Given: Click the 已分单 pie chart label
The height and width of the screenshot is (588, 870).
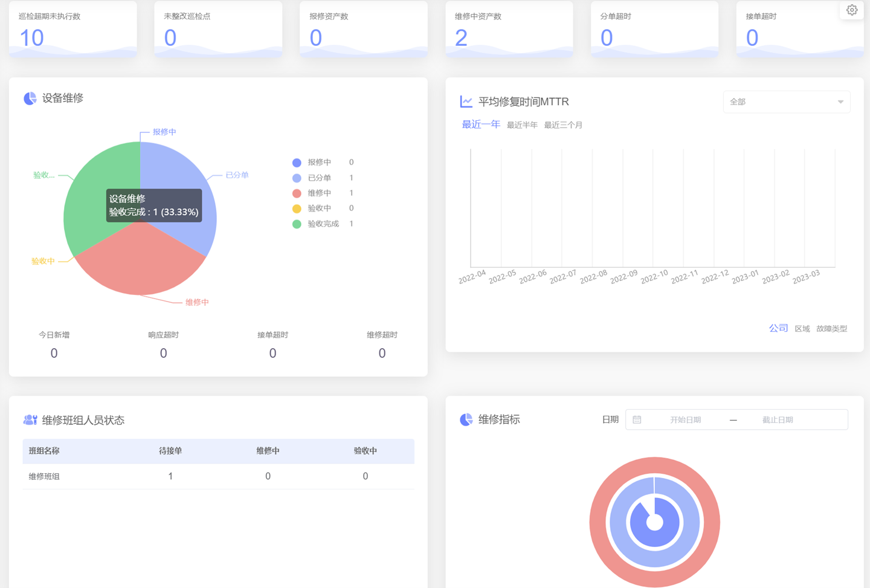Looking at the screenshot, I should click(237, 175).
